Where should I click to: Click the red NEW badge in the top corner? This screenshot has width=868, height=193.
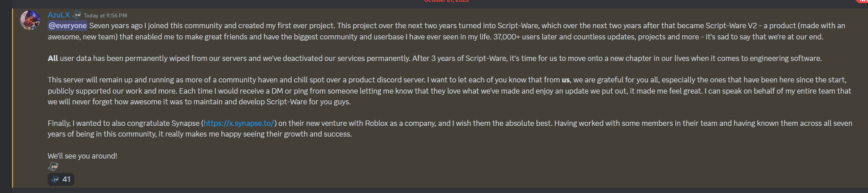(x=862, y=1)
